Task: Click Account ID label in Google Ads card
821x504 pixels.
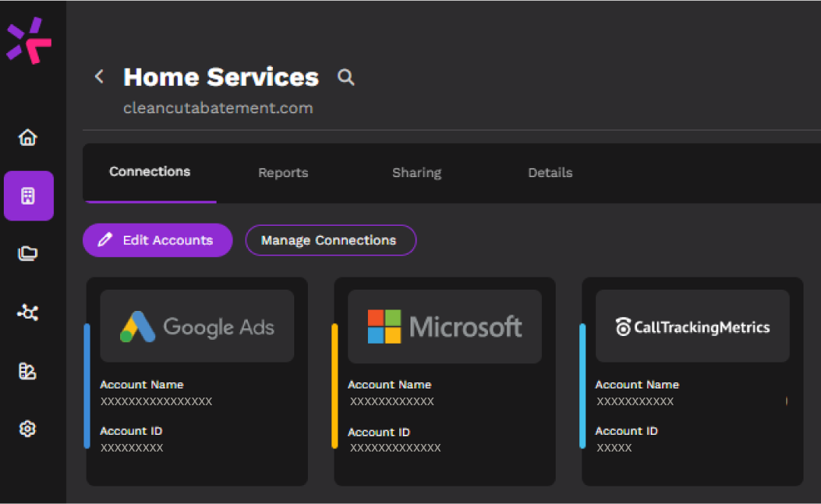Action: [132, 431]
